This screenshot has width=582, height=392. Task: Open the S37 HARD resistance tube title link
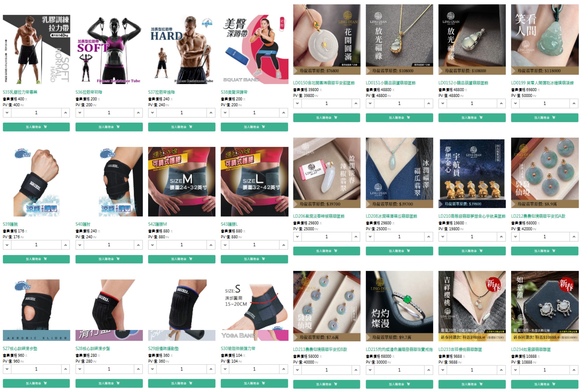(161, 92)
